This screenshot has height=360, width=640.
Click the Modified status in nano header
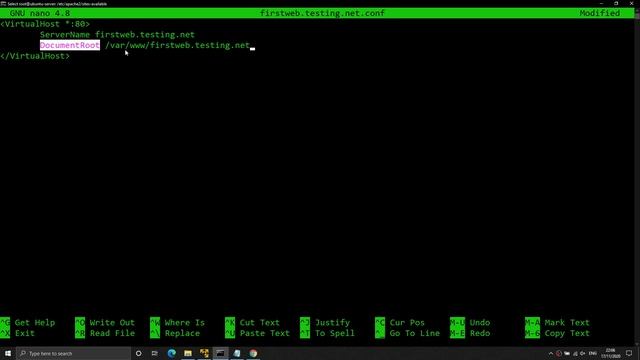tap(600, 13)
